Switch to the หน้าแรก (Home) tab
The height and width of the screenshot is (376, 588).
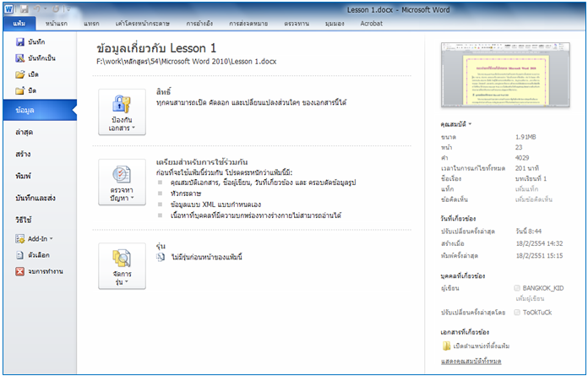(57, 24)
